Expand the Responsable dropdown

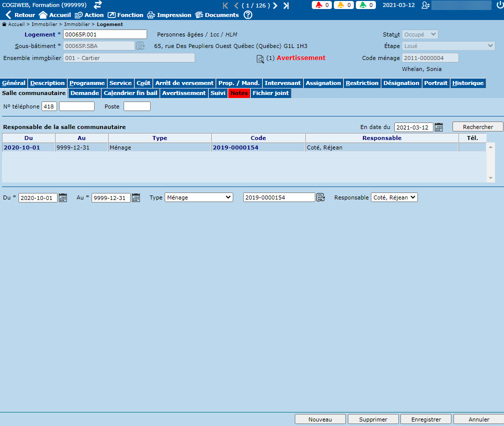coord(394,197)
